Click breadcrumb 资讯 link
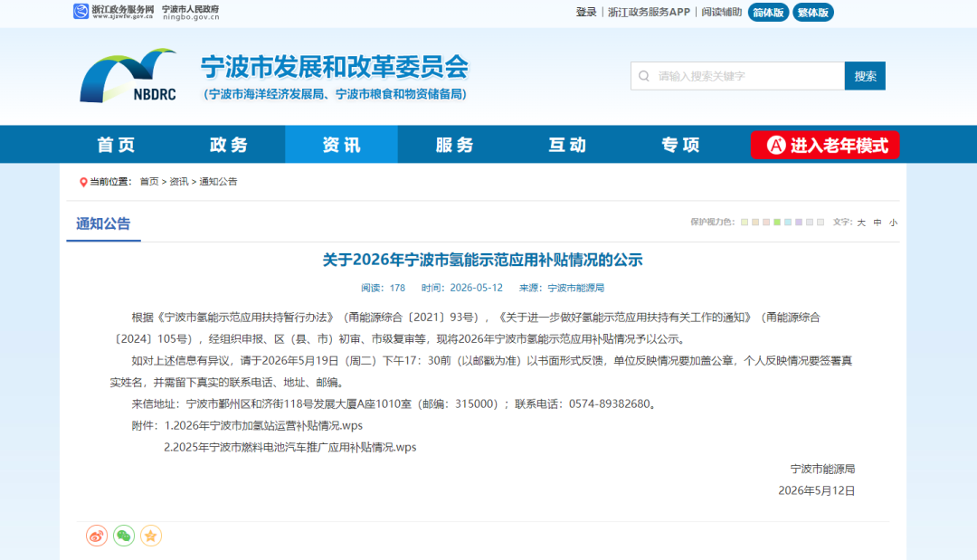This screenshot has width=977, height=560. pos(179,181)
